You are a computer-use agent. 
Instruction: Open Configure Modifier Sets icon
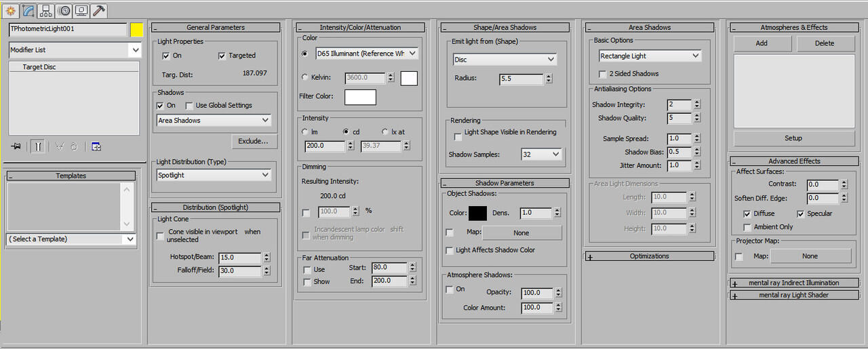96,146
